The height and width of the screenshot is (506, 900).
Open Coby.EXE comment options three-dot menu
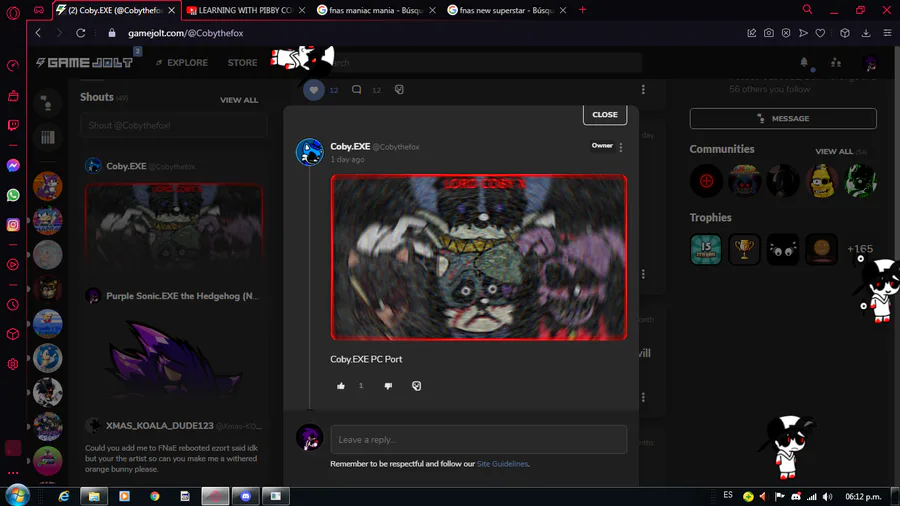pyautogui.click(x=621, y=147)
